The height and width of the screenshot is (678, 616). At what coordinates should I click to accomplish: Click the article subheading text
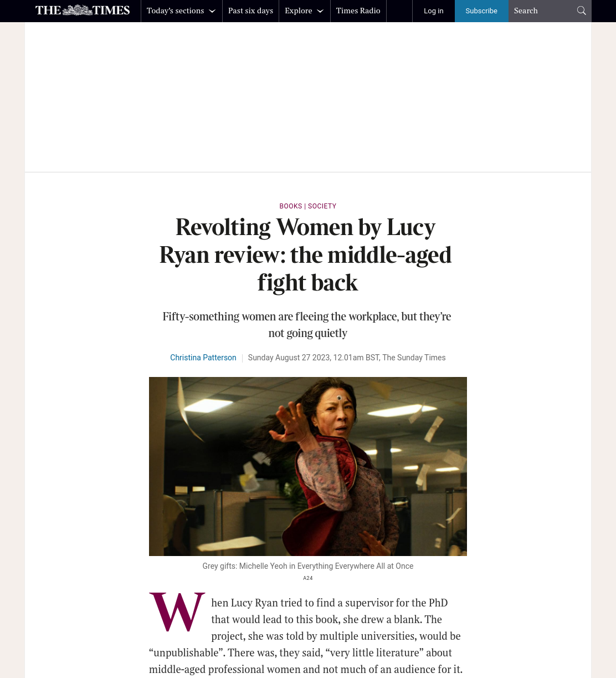(307, 325)
